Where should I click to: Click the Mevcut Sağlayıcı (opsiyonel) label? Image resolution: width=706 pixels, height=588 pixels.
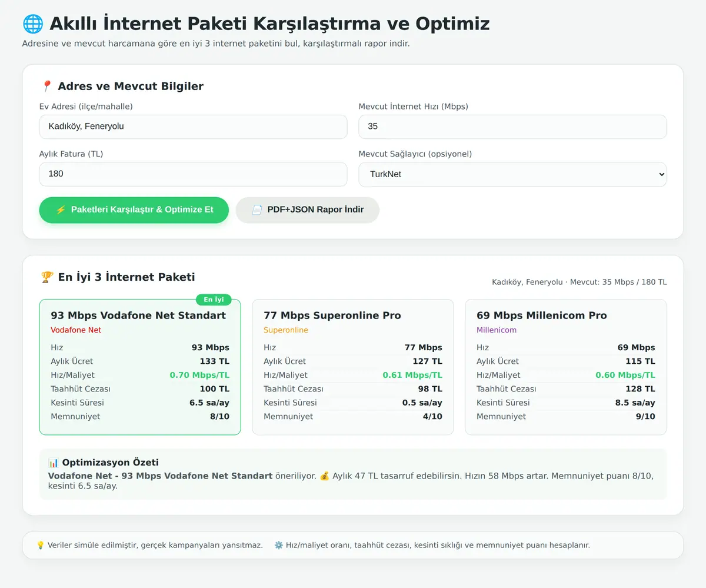pos(415,154)
